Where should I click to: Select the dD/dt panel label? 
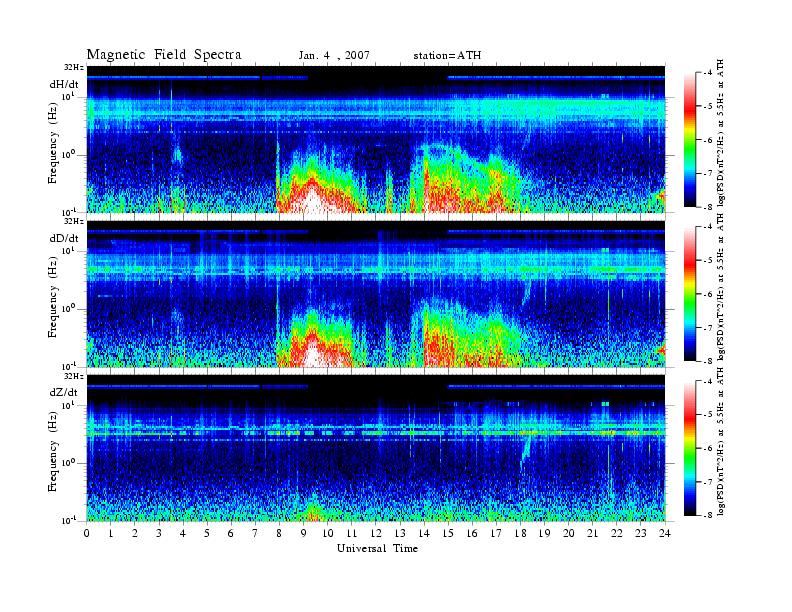tap(64, 238)
